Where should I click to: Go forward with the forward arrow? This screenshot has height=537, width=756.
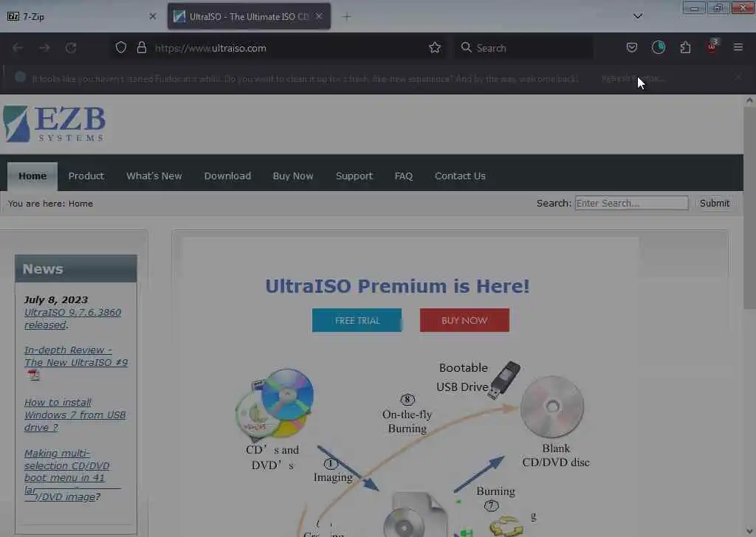(x=44, y=48)
